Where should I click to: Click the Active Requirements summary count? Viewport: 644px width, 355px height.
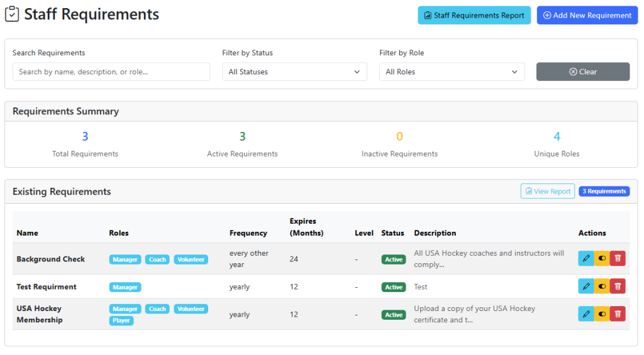(x=242, y=136)
